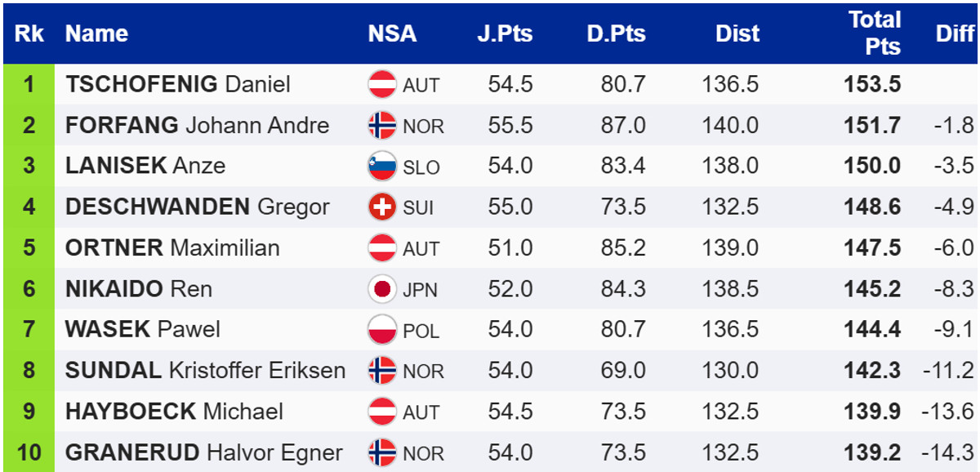Click the Austrian flag beside Tschofenig

point(381,84)
